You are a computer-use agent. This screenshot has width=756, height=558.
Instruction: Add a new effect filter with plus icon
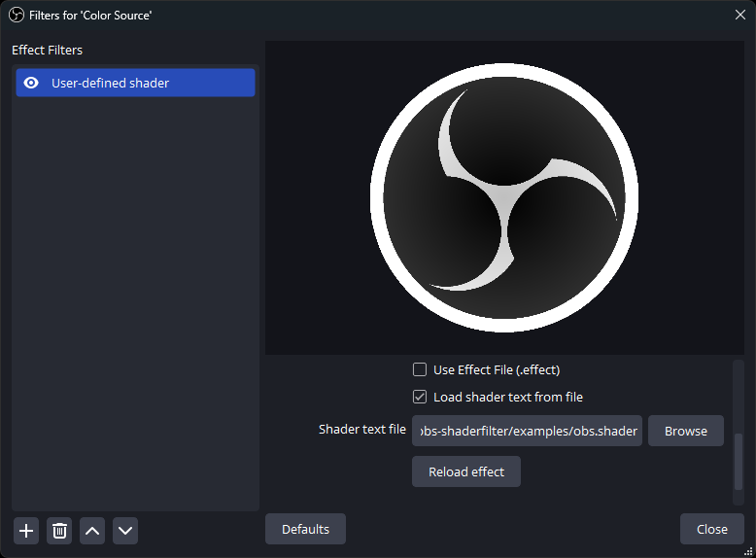pyautogui.click(x=26, y=531)
